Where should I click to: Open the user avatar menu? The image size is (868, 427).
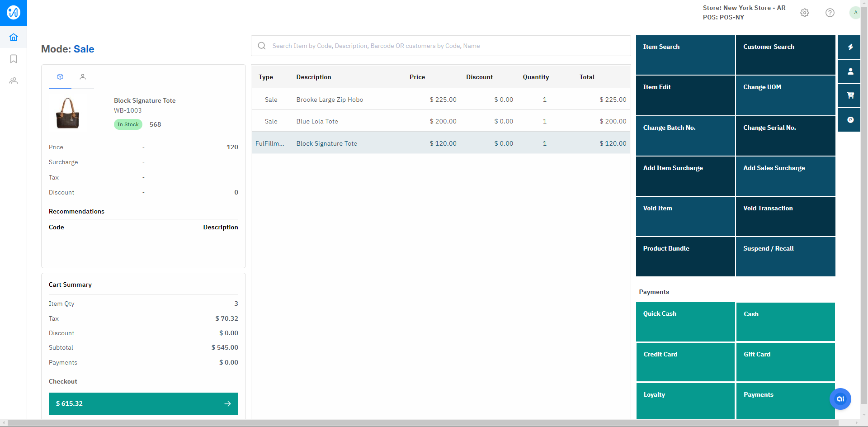pyautogui.click(x=855, y=13)
